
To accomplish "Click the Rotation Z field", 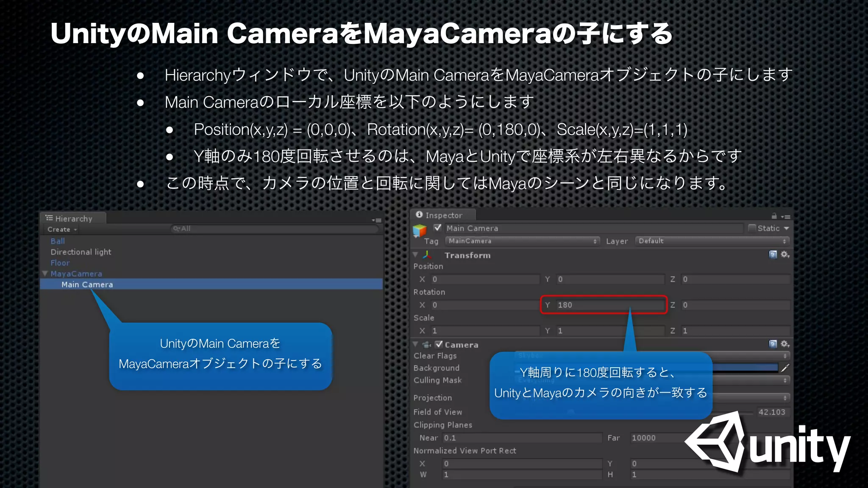I will [736, 305].
